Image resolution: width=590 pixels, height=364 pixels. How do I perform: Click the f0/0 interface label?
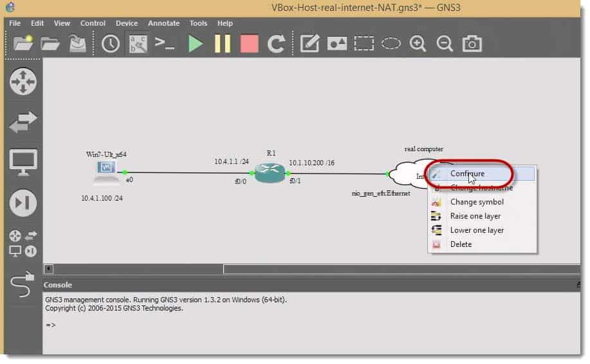point(241,181)
